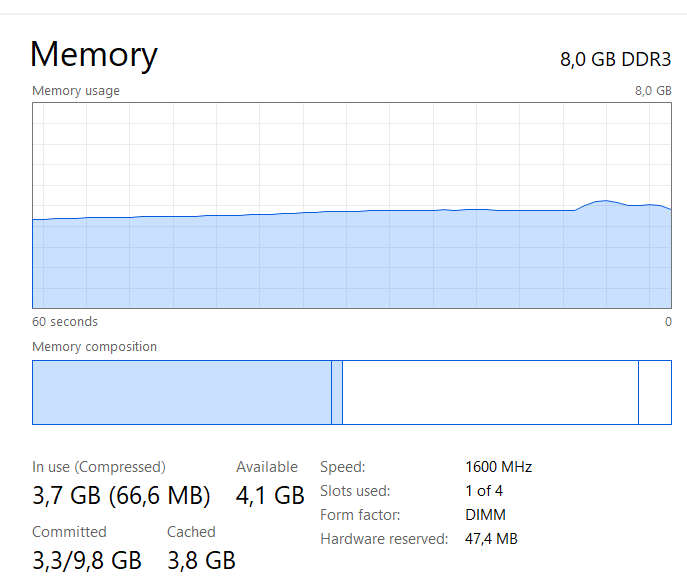Click the In use segment of composition bar
The image size is (687, 588).
[181, 392]
